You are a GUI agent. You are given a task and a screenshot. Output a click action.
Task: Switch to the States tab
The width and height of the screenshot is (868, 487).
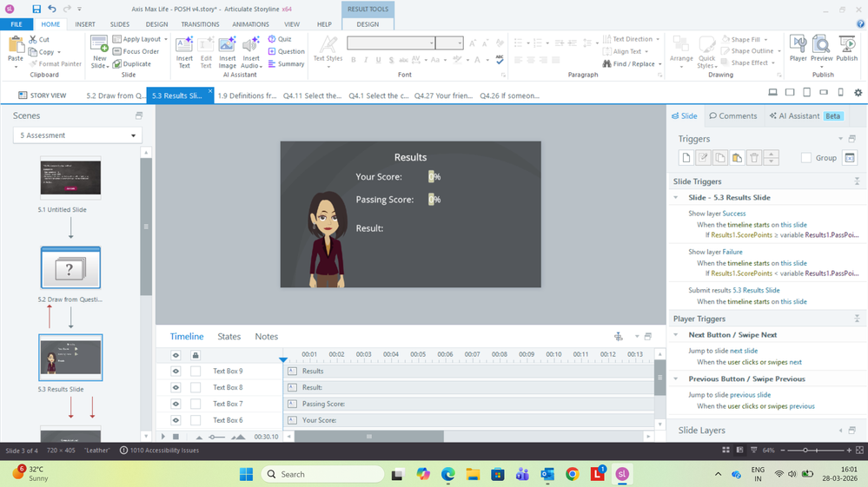coord(229,337)
